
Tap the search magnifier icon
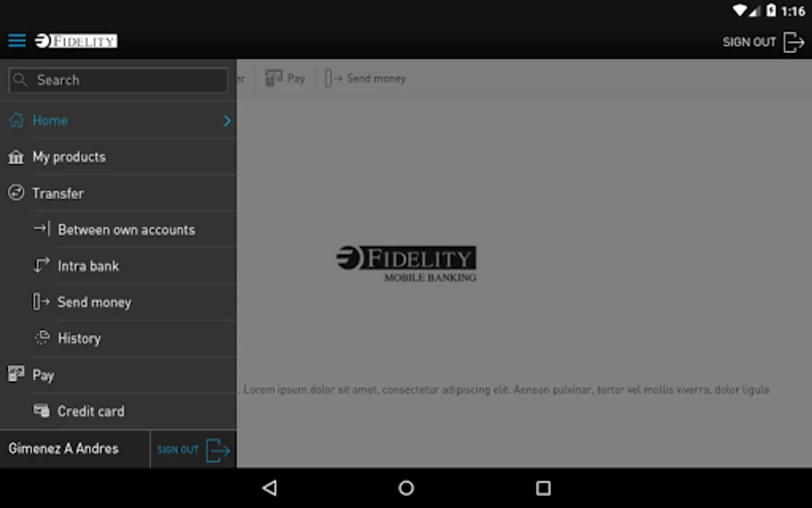20,80
